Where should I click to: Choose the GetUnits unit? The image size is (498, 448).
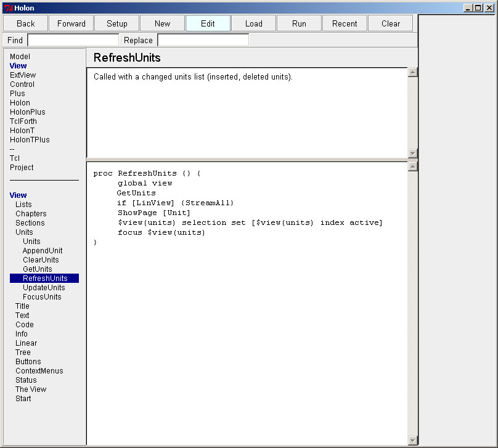click(x=37, y=269)
